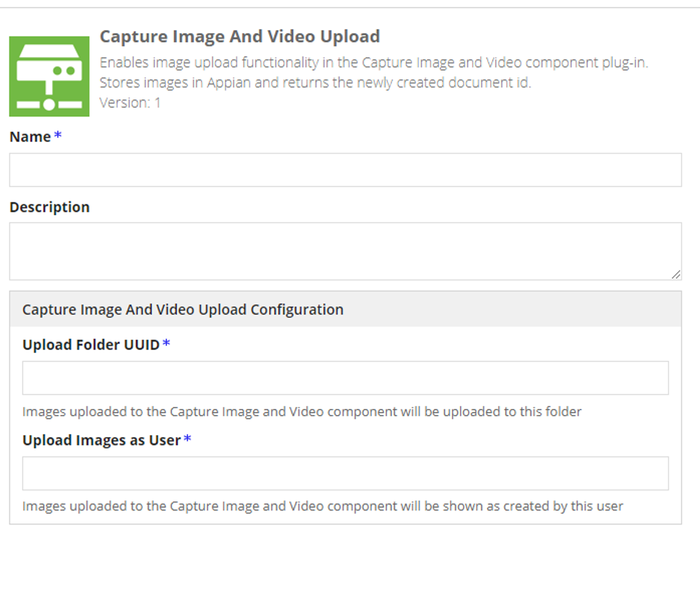The height and width of the screenshot is (611, 700).
Task: Click the 'Stores images in Appian' description line
Action: (x=315, y=83)
